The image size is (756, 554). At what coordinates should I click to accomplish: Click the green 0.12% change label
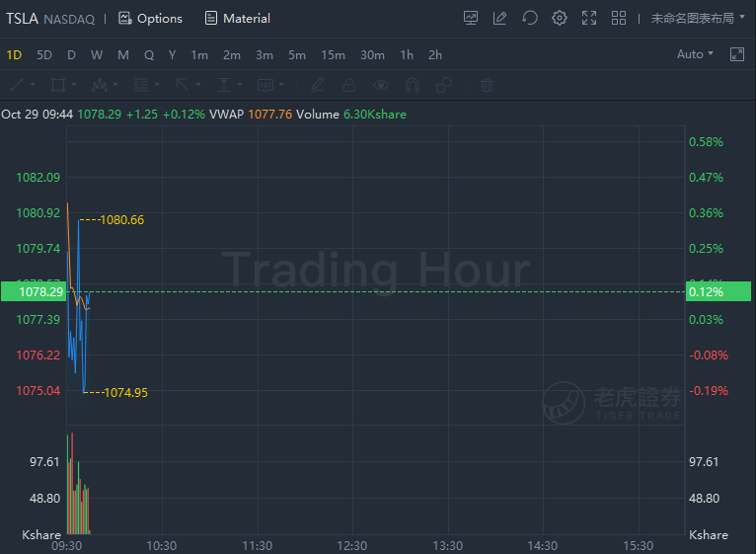click(718, 291)
